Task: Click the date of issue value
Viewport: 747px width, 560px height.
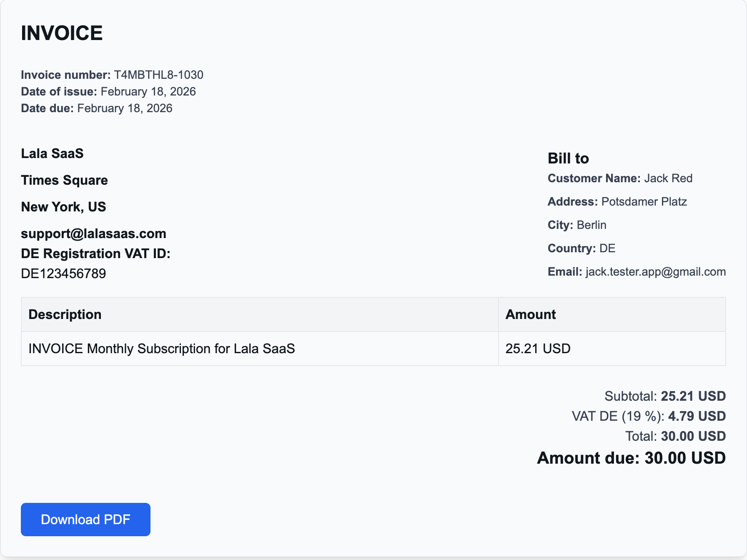Action: point(148,92)
